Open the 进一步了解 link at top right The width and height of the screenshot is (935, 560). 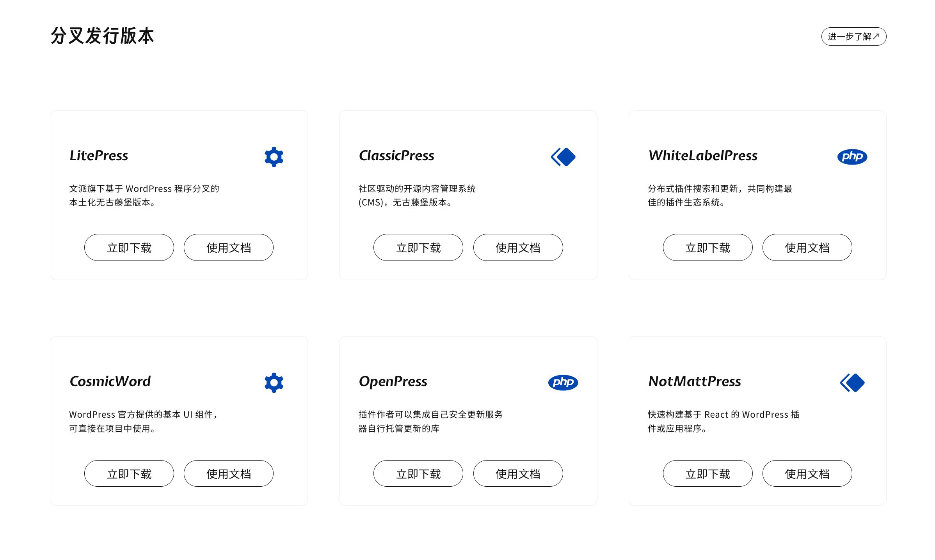pyautogui.click(x=853, y=37)
